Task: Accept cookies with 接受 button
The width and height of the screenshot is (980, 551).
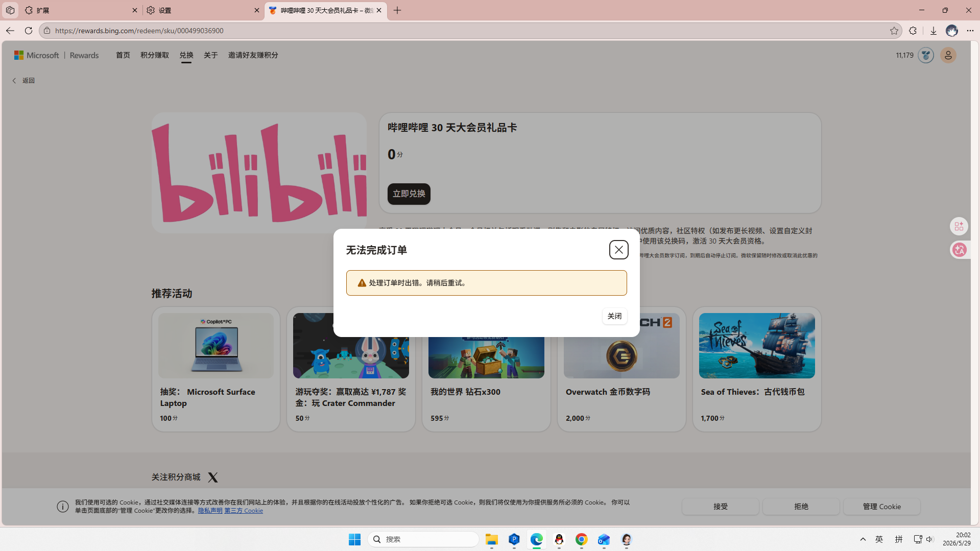Action: click(x=721, y=507)
